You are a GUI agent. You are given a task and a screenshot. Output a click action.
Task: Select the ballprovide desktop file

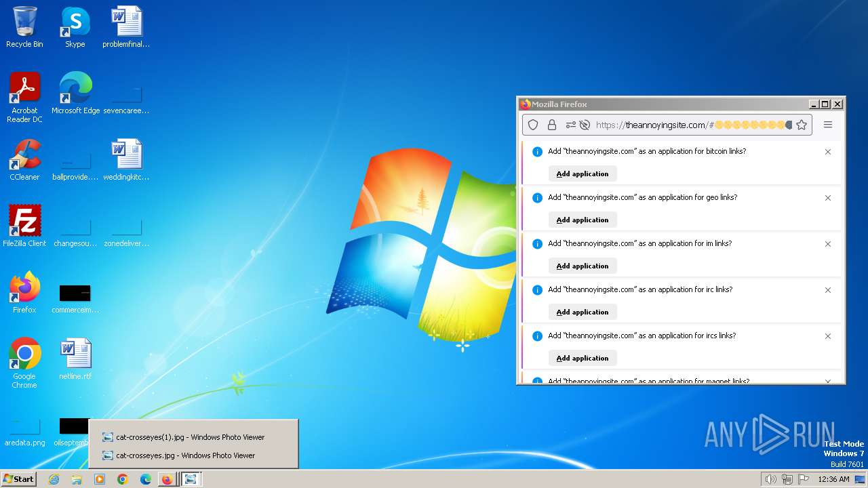[x=75, y=167]
